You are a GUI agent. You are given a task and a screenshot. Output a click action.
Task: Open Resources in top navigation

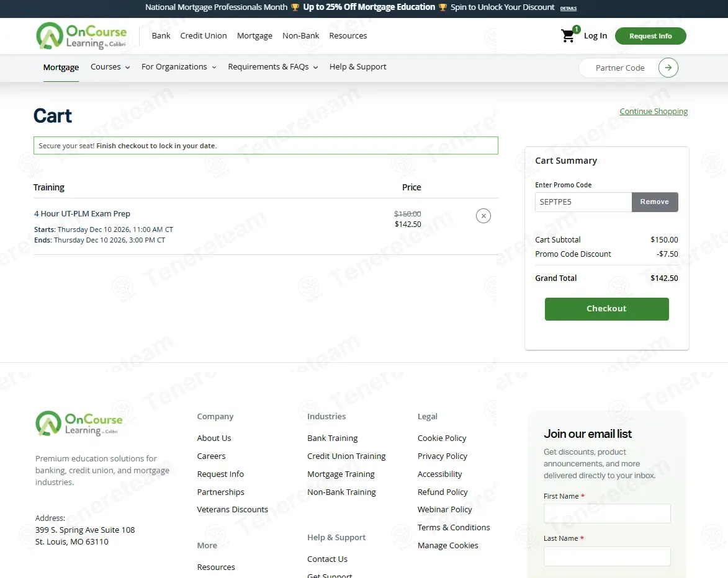[x=348, y=36]
